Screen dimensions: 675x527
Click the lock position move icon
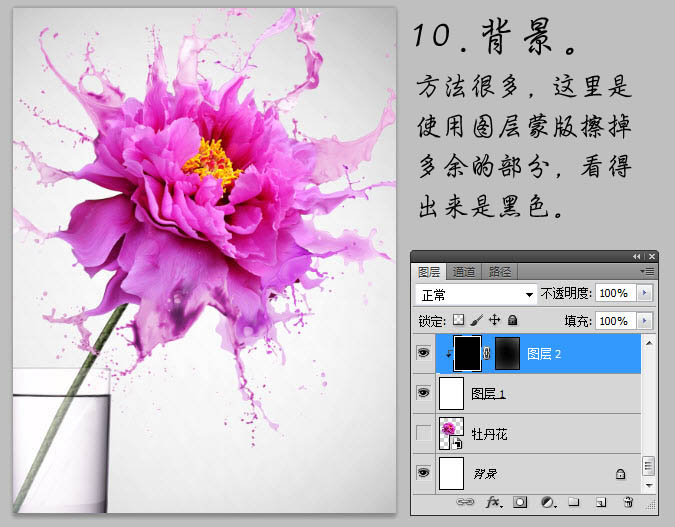(494, 321)
